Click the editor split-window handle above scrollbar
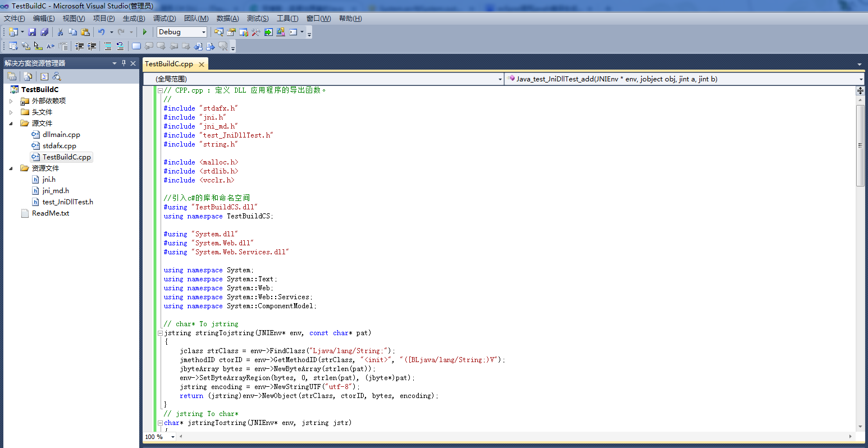868x448 pixels. 860,90
